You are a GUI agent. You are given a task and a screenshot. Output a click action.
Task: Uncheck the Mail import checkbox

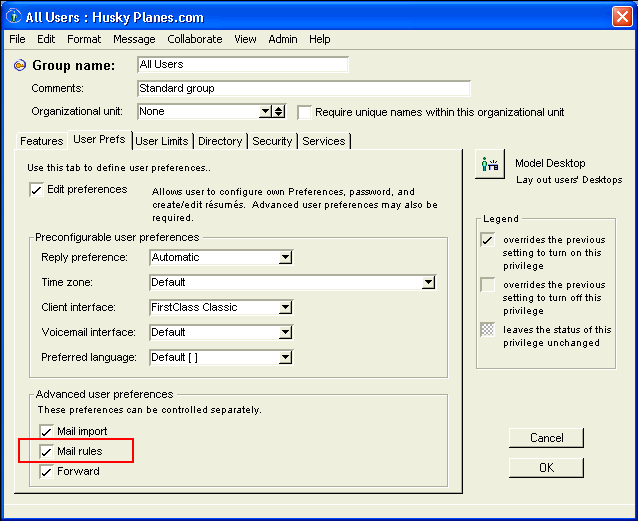tap(46, 431)
